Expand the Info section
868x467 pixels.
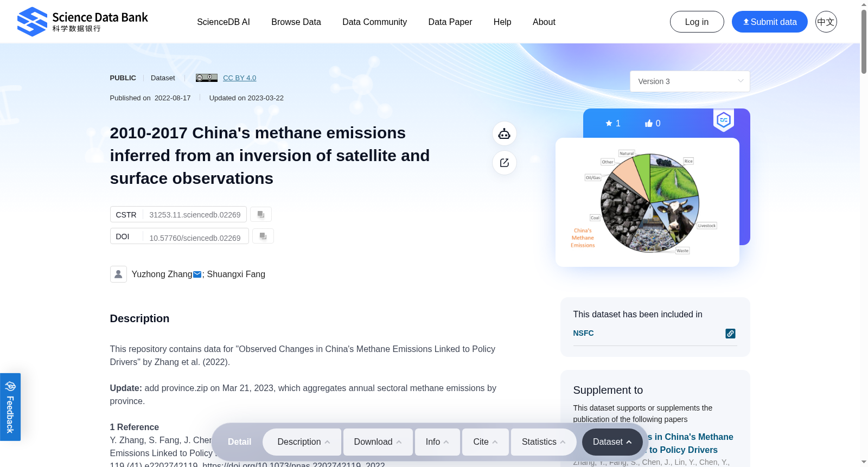pos(437,442)
